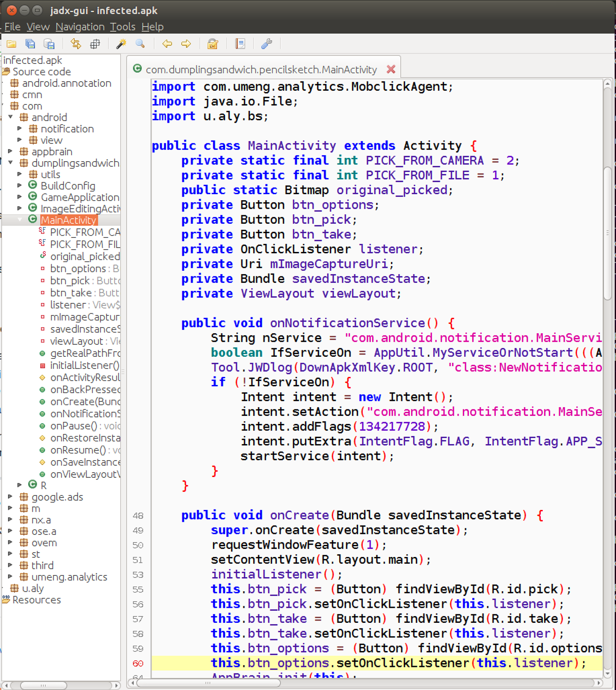
Task: Open the Help menu
Action: (153, 27)
